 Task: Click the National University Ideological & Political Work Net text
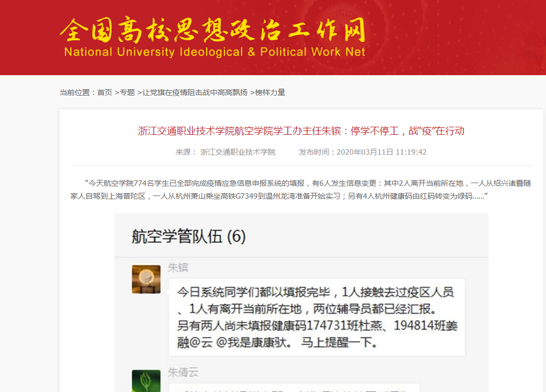(215, 52)
